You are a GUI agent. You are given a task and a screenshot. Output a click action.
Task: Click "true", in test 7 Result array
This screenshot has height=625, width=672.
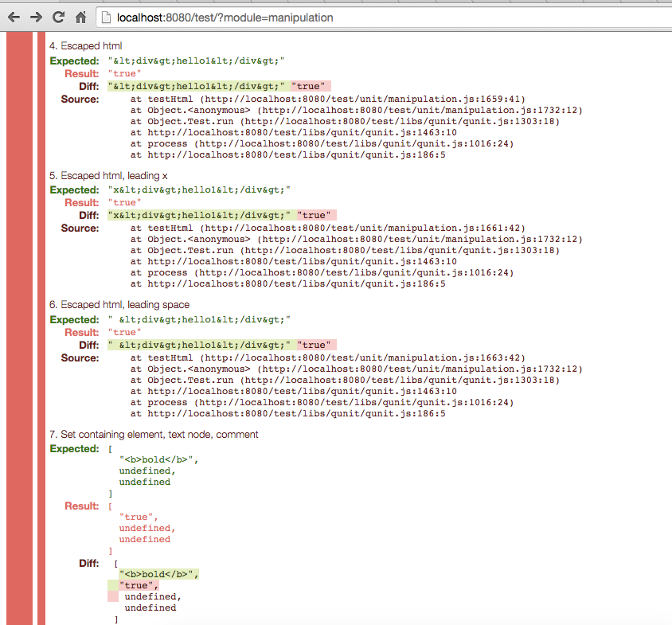pos(139,518)
